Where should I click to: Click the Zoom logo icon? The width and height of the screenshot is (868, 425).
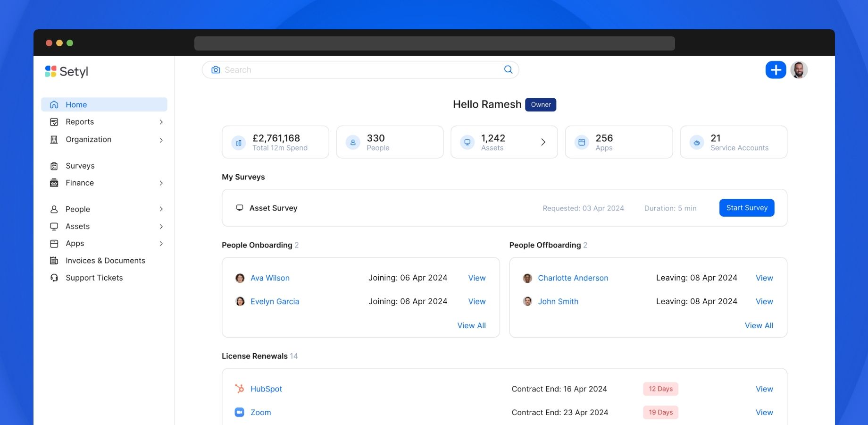pyautogui.click(x=240, y=412)
